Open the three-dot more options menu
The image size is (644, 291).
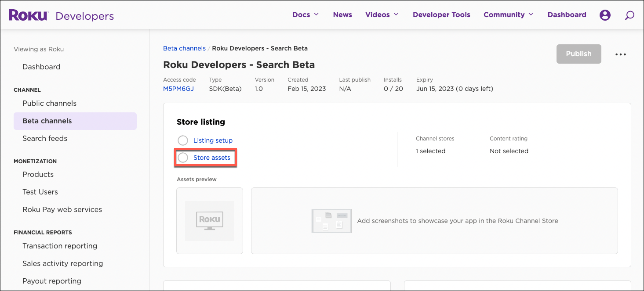pos(620,54)
